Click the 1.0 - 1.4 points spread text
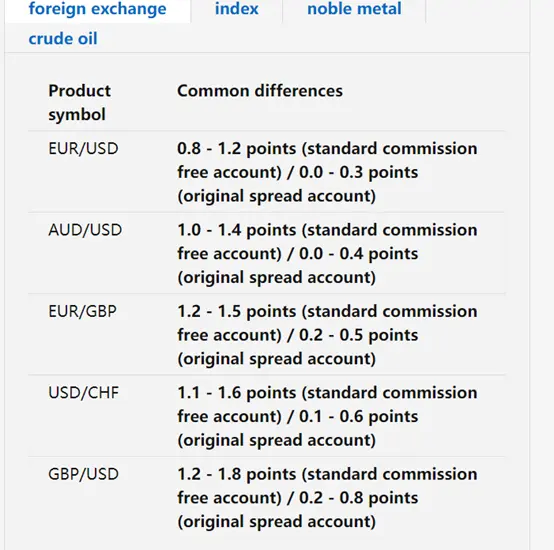This screenshot has height=550, width=554. [236, 230]
